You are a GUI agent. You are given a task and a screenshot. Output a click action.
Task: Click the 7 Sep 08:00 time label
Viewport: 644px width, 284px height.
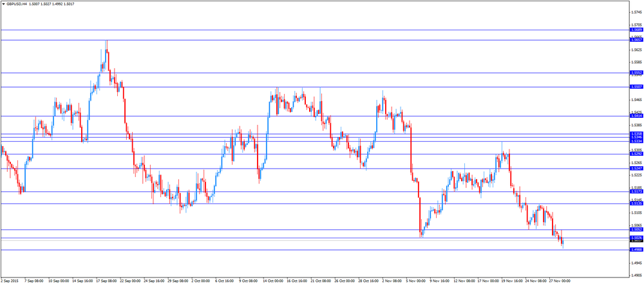(x=32, y=281)
